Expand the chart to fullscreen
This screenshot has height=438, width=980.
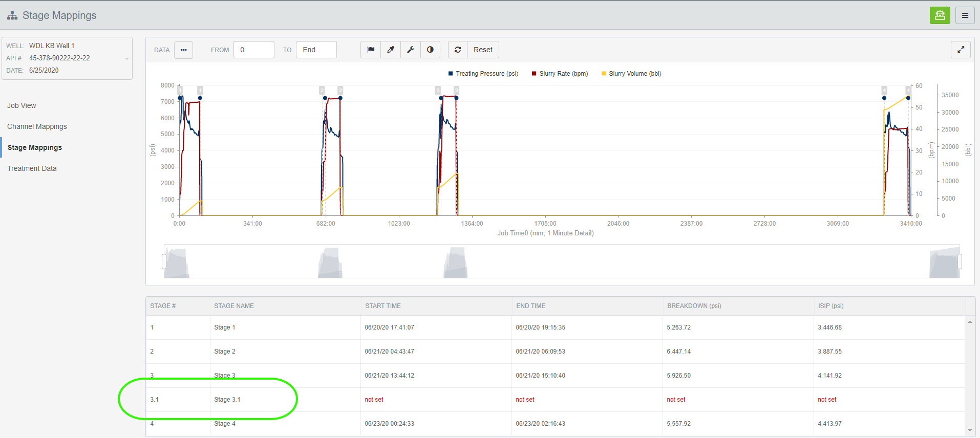tap(961, 50)
